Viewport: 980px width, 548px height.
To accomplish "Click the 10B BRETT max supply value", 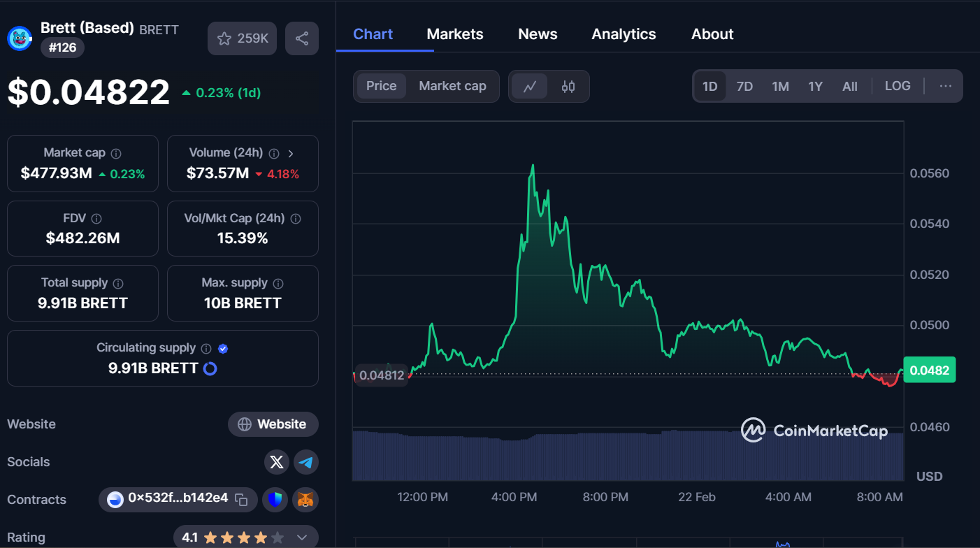I will click(x=243, y=303).
